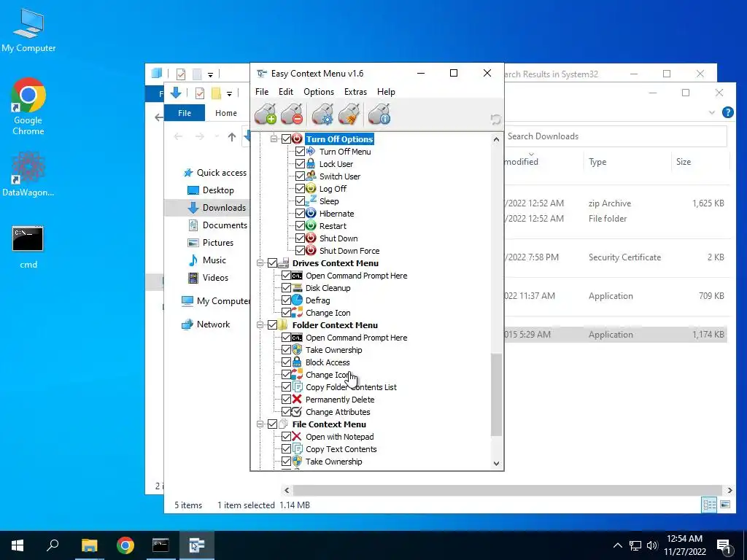The height and width of the screenshot is (560, 747).
Task: Collapse the Drives Context Menu node
Action: 260,262
